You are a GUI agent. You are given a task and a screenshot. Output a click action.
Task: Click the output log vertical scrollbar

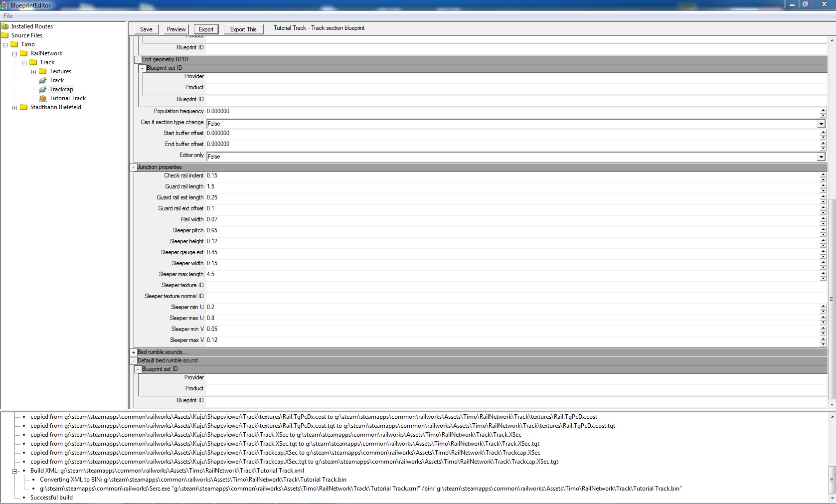832,479
